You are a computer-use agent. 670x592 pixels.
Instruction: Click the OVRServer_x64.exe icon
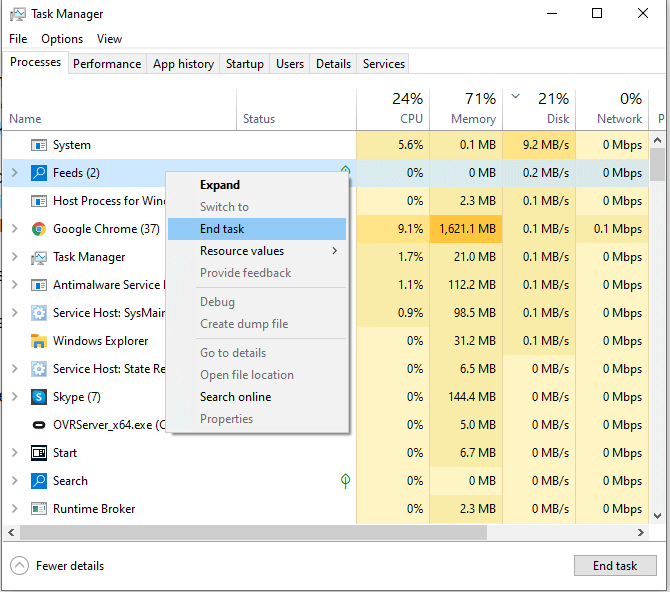pyautogui.click(x=39, y=425)
